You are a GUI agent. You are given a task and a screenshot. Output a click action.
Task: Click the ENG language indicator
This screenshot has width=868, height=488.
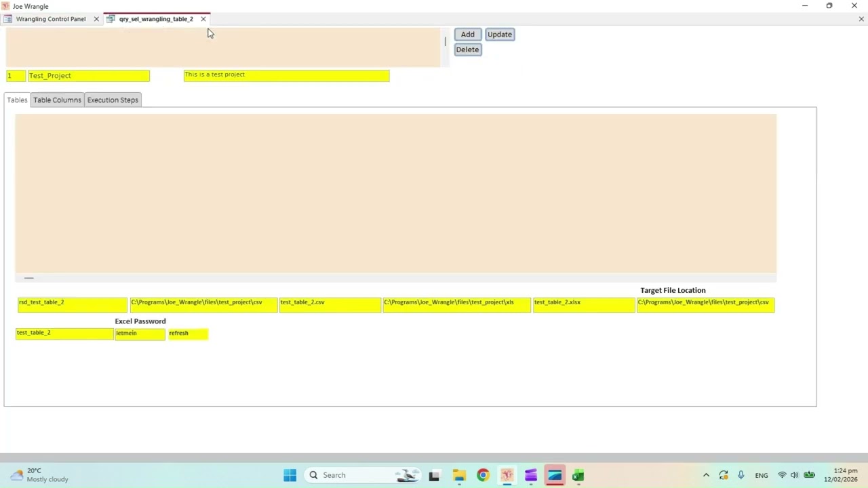[x=762, y=475]
